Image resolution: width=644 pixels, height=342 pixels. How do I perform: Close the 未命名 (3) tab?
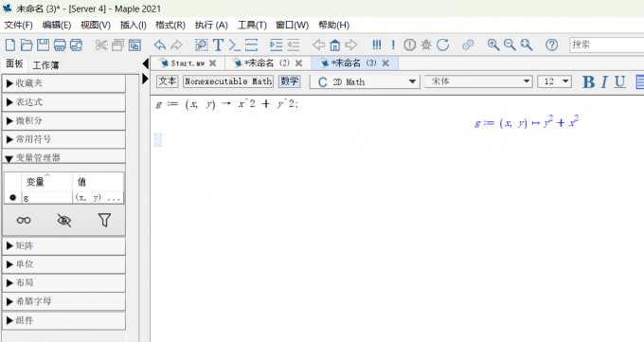pos(385,63)
